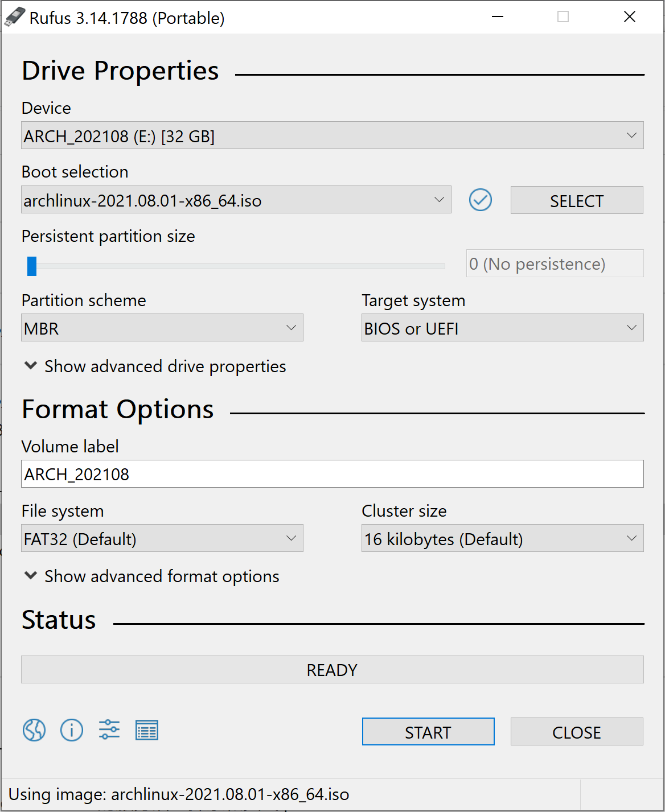This screenshot has width=665, height=812.
Task: Open the language selection globe icon
Action: [34, 730]
